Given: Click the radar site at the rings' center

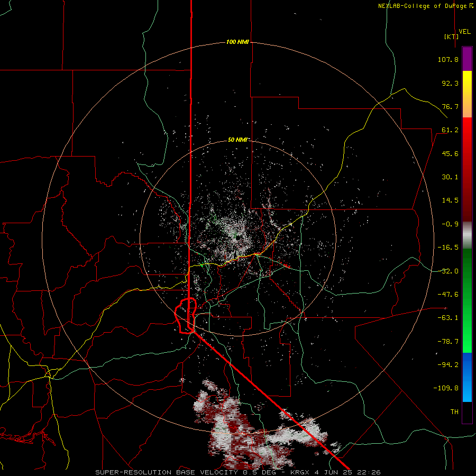Looking at the screenshot, I should [x=237, y=239].
